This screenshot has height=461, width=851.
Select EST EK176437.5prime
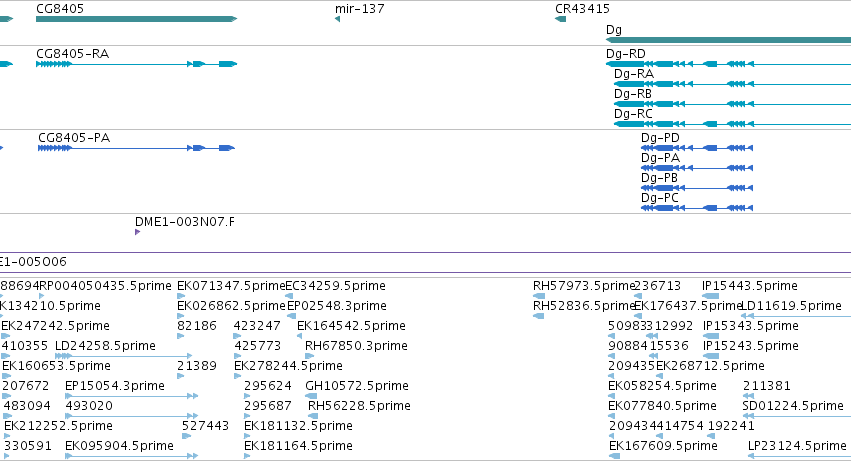tap(688, 306)
